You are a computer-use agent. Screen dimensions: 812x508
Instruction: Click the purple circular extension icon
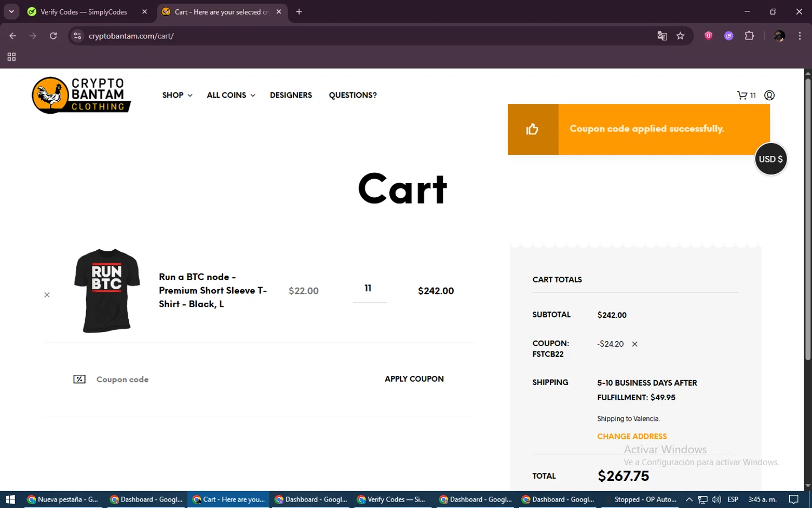[729, 36]
